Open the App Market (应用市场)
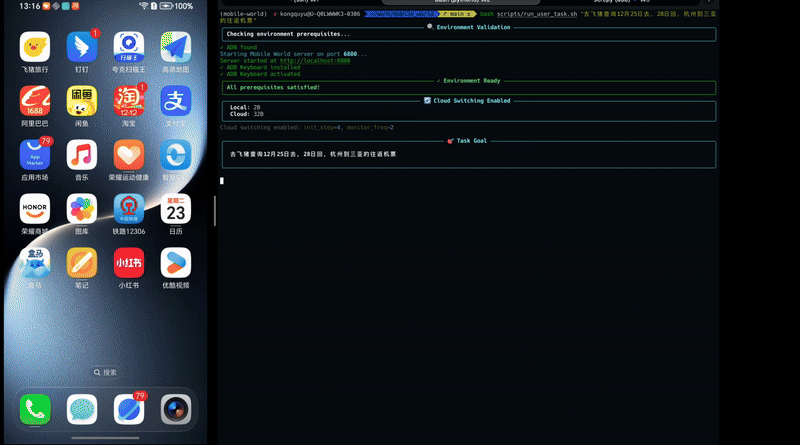Viewport: 800px width, 445px height. point(35,155)
